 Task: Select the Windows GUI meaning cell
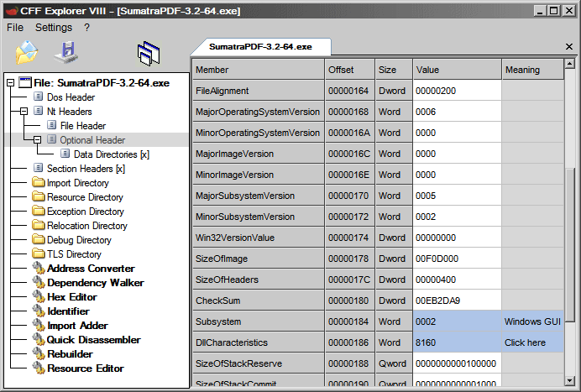(x=532, y=321)
